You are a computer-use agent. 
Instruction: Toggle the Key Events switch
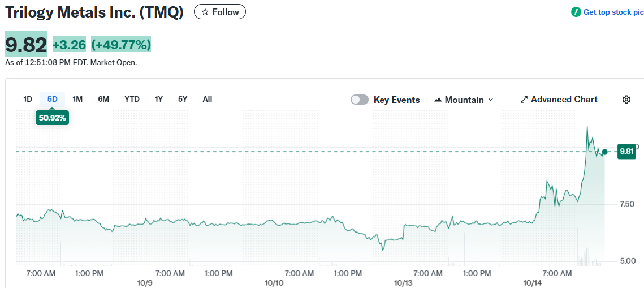click(x=360, y=100)
